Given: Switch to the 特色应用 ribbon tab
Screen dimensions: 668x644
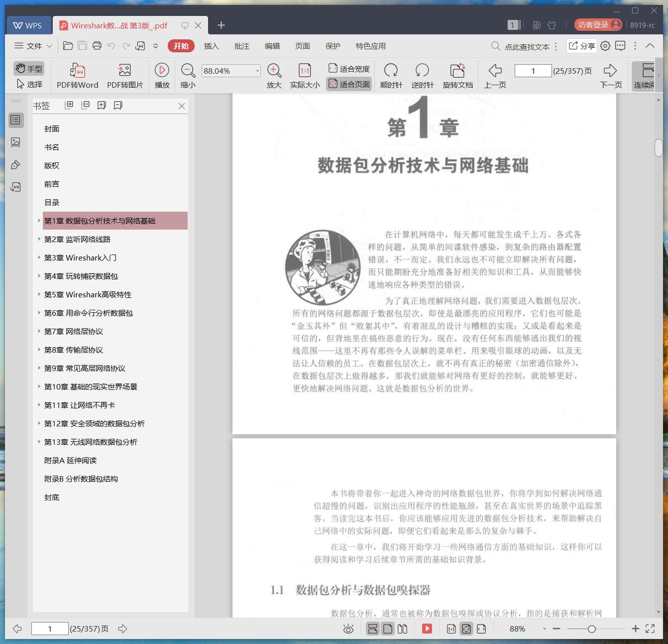Looking at the screenshot, I should point(370,46).
